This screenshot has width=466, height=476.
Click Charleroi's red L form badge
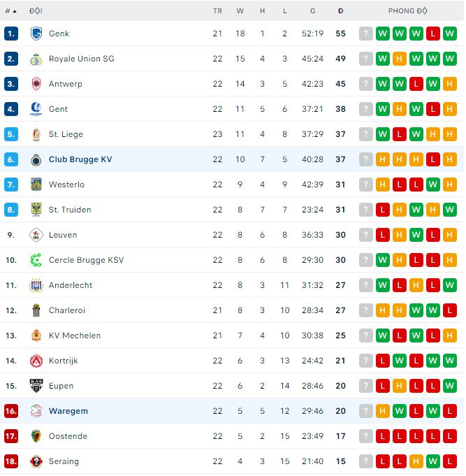450,310
